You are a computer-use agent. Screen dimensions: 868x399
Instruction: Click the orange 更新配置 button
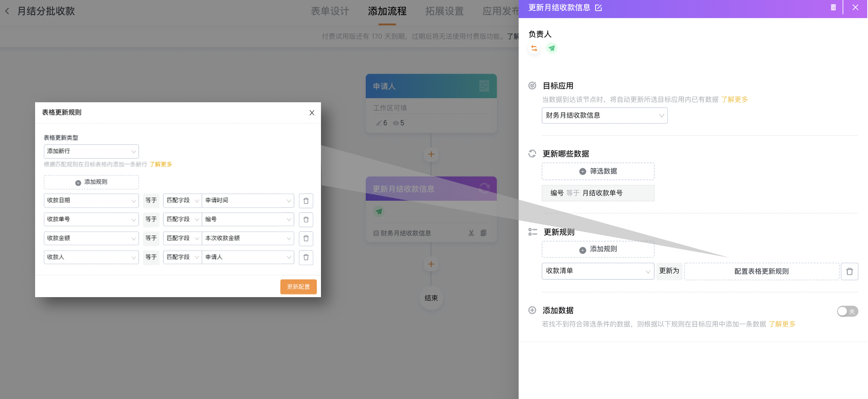click(x=298, y=287)
